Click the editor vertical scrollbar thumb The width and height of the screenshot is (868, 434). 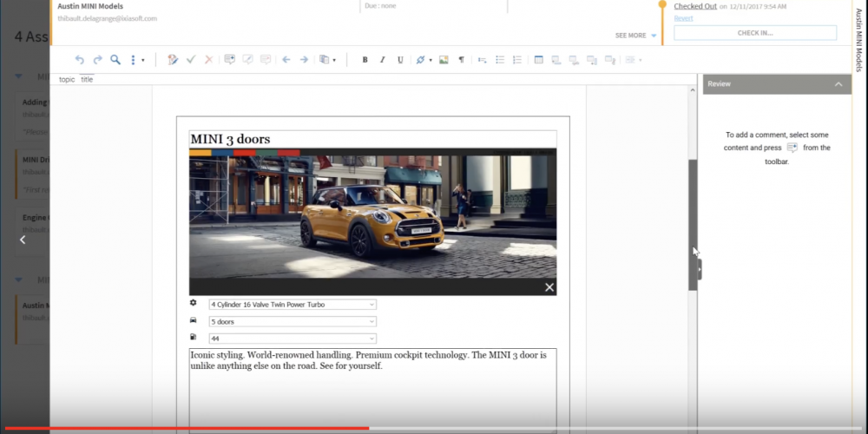click(693, 225)
